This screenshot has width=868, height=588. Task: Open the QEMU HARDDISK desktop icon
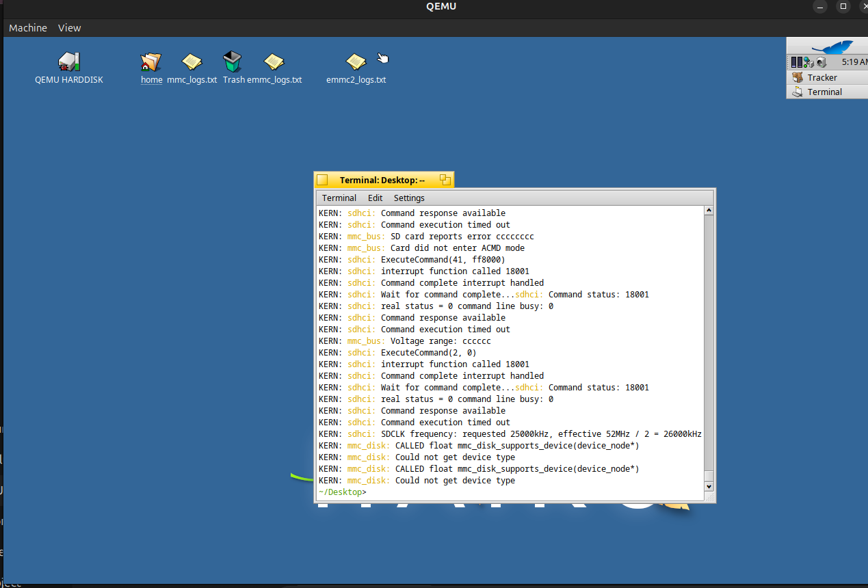(68, 62)
